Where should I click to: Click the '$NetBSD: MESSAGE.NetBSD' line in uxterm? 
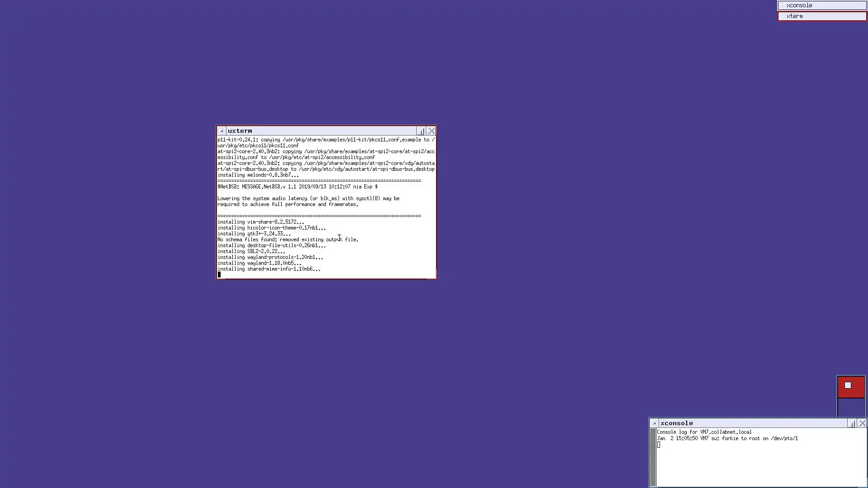click(297, 187)
